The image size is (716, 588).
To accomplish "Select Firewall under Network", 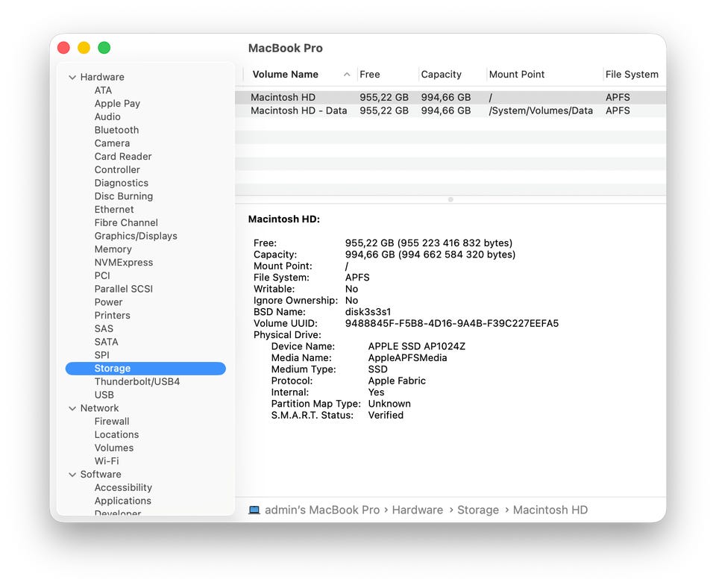I will point(112,422).
